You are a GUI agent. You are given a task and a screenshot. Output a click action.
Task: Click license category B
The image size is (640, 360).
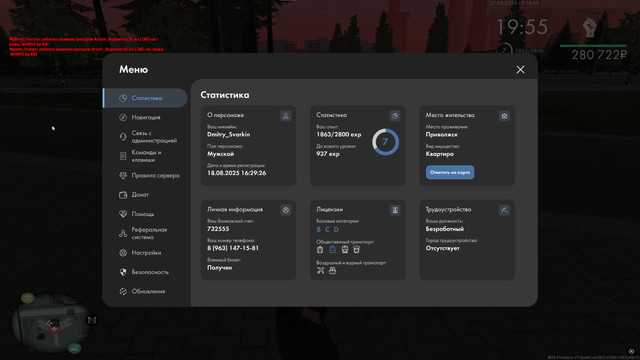319,229
